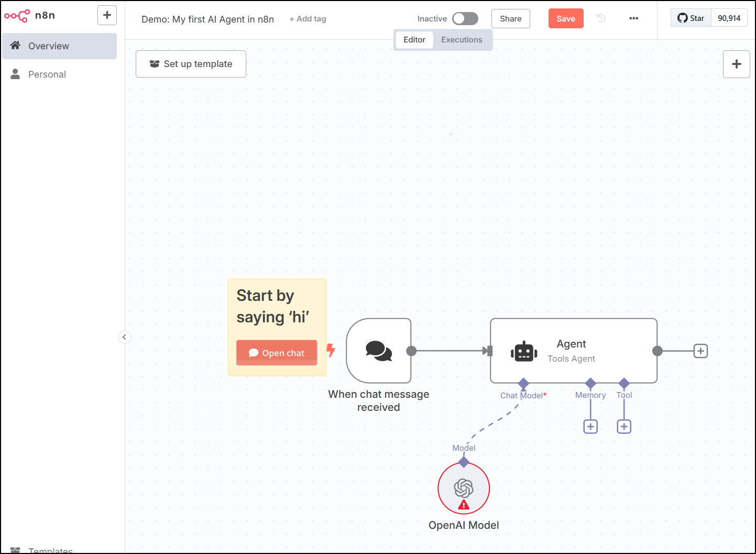756x554 pixels.
Task: Click the Share button
Action: [510, 19]
